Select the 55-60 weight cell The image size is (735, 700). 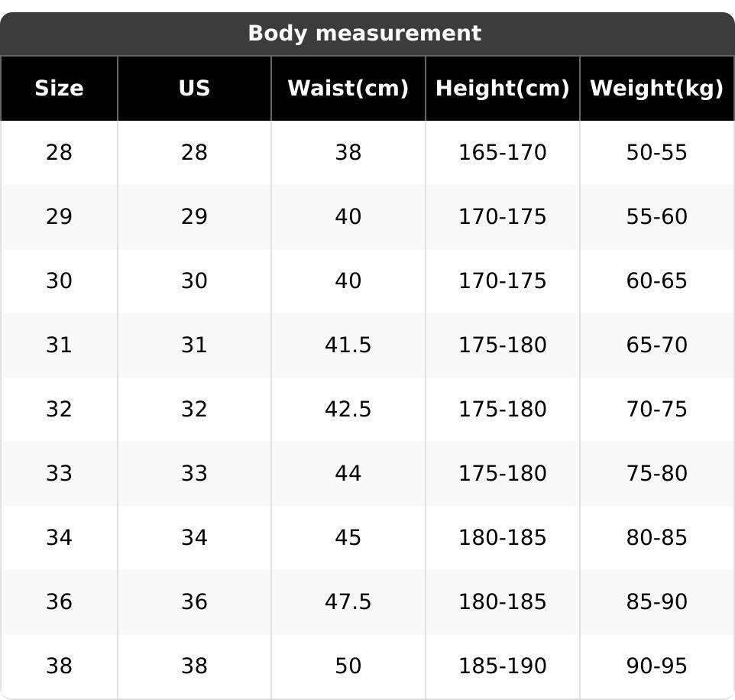click(x=656, y=217)
